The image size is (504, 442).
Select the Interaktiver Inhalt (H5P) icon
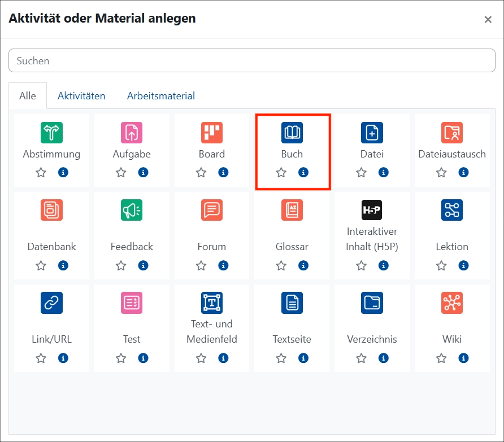pos(372,209)
